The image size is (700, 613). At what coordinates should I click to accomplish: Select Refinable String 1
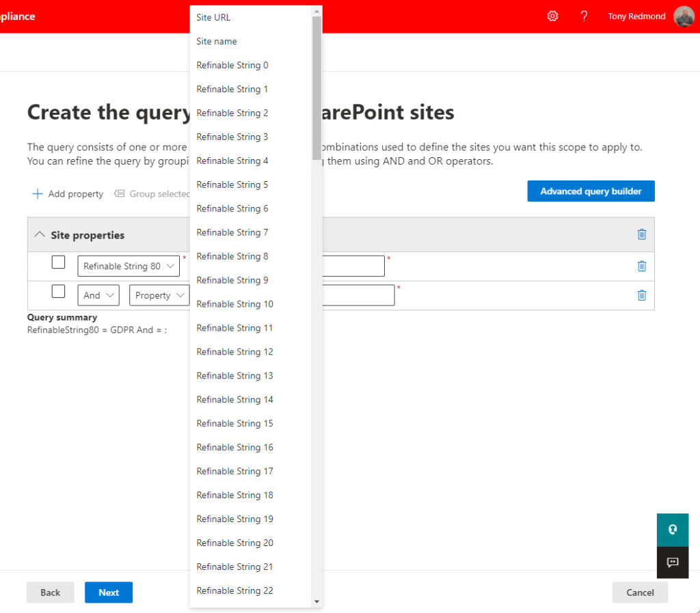[250, 89]
